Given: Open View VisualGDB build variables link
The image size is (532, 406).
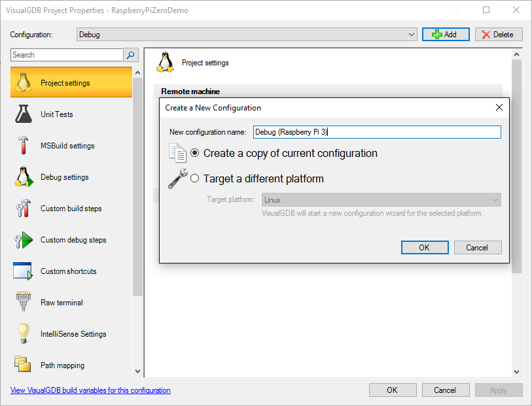Looking at the screenshot, I should click(90, 390).
